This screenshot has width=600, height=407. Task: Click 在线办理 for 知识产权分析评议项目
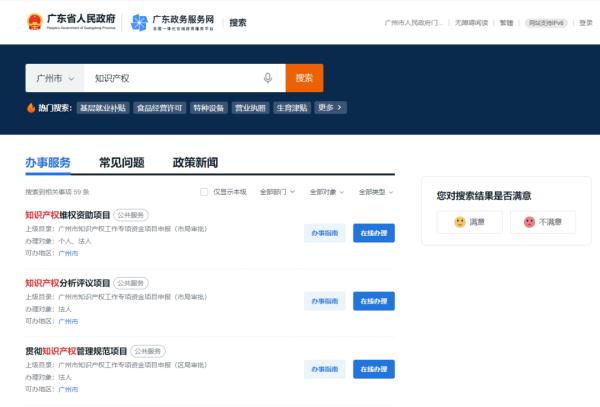[374, 301]
